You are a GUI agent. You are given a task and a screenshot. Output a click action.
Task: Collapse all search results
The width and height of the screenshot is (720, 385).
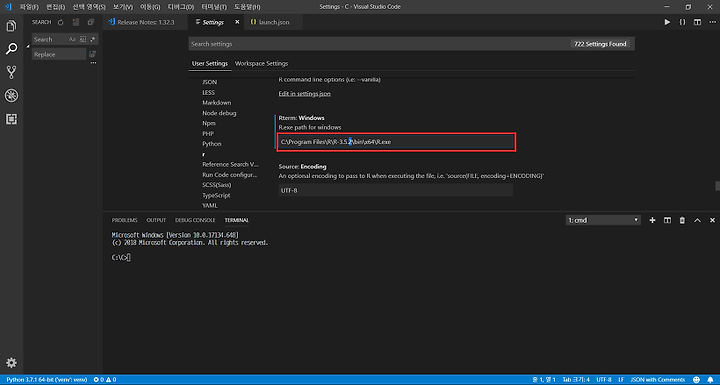tap(91, 22)
